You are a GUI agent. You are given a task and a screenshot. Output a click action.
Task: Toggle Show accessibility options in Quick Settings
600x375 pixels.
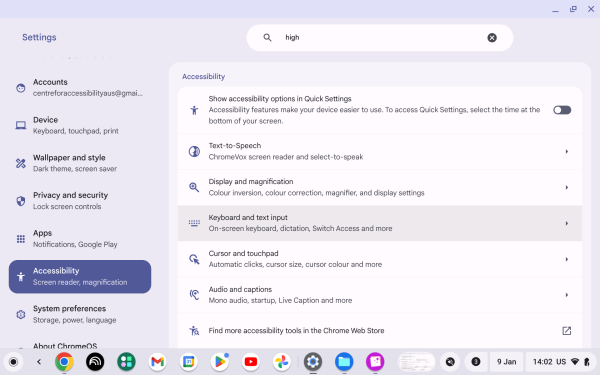tap(562, 110)
